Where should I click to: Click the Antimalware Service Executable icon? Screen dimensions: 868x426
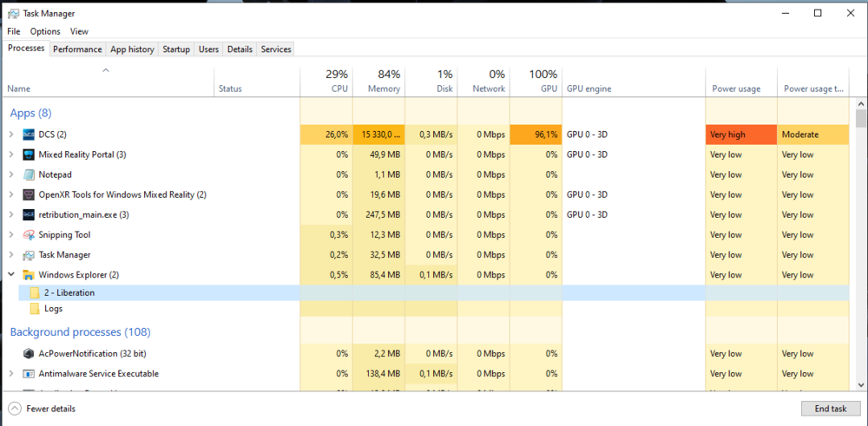(x=29, y=373)
